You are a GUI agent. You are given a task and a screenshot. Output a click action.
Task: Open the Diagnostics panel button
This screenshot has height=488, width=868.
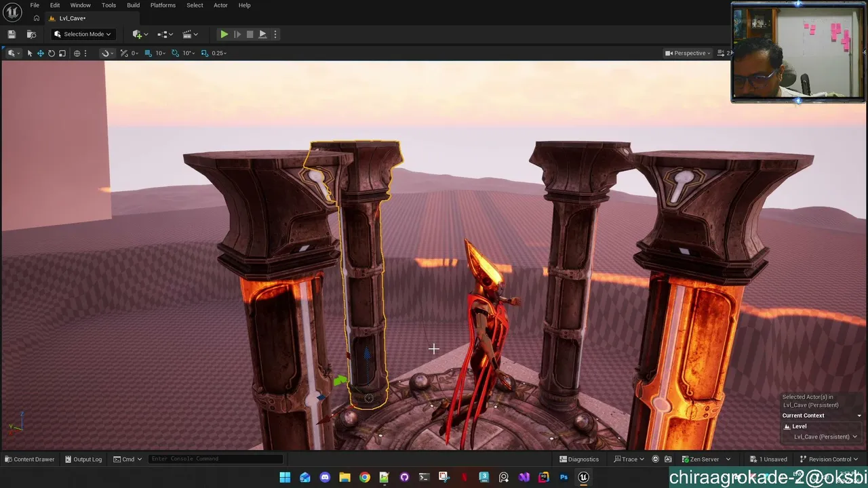pyautogui.click(x=579, y=459)
